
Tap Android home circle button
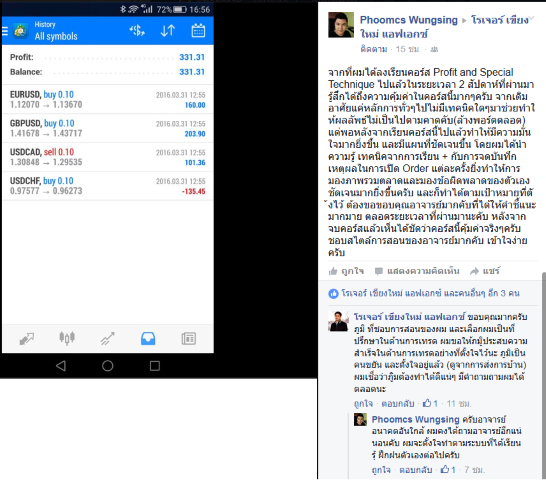click(x=108, y=366)
